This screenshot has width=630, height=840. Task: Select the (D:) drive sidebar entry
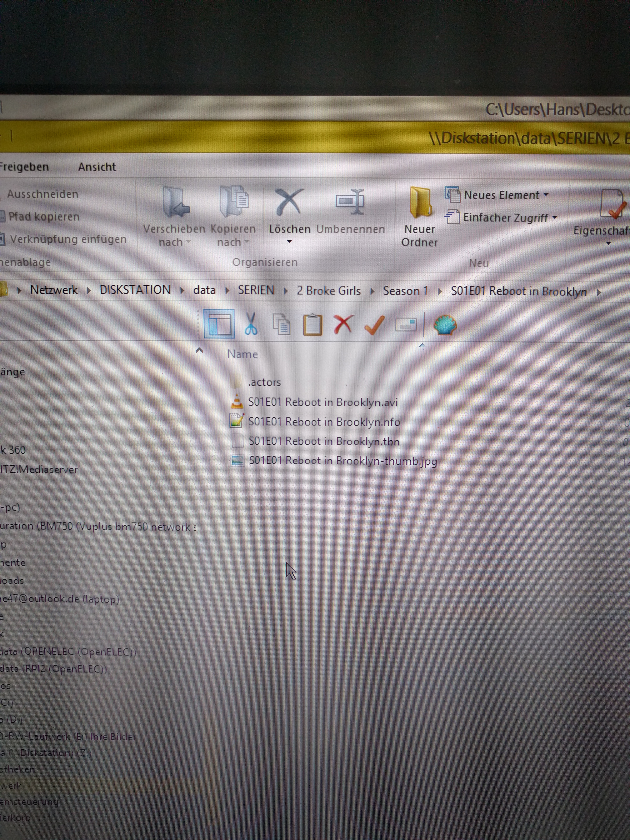[x=11, y=719]
